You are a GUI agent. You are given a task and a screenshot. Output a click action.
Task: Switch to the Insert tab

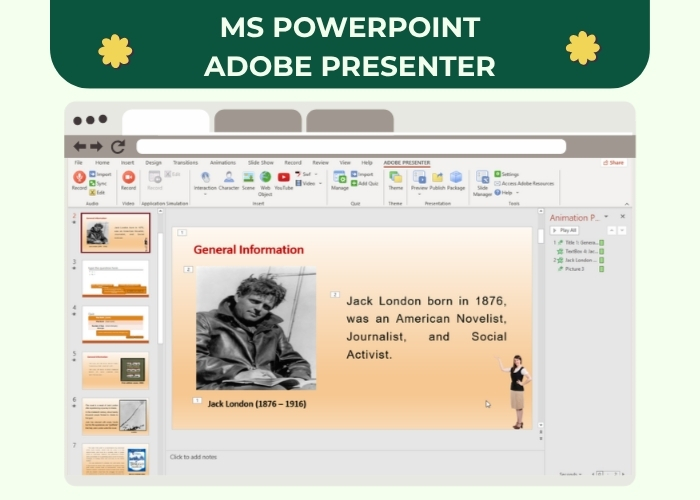click(x=128, y=162)
